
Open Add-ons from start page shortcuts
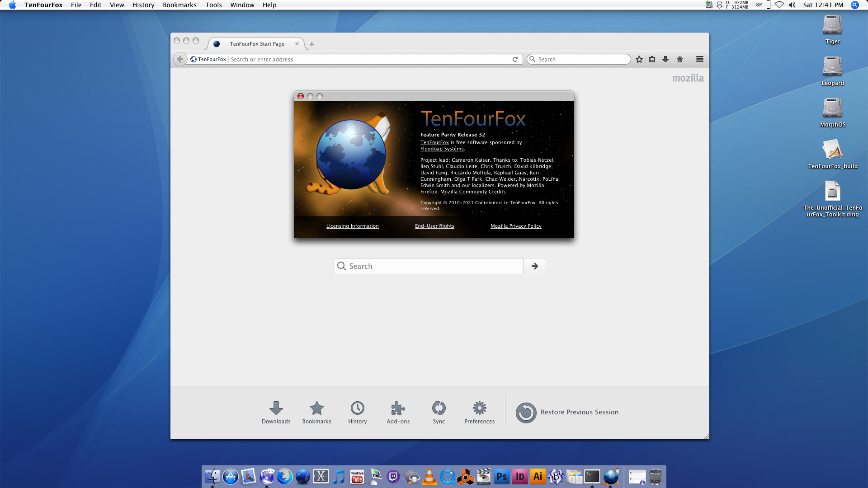click(x=398, y=412)
